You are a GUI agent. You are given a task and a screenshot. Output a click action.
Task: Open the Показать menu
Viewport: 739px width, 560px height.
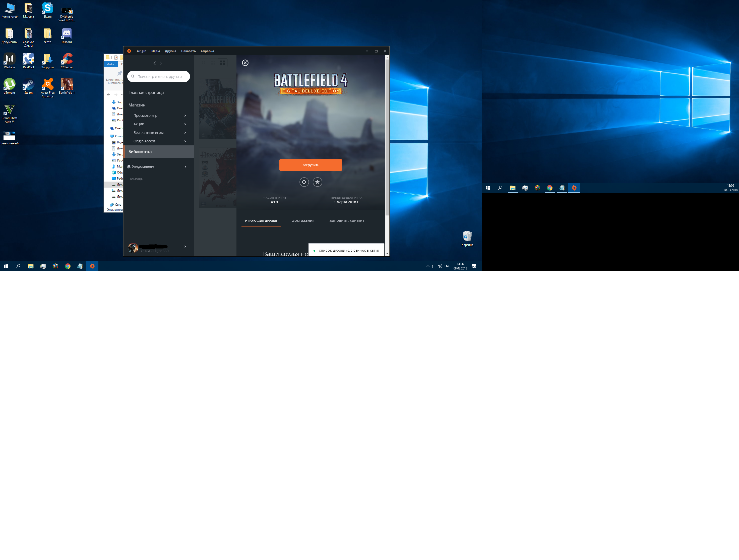[189, 51]
